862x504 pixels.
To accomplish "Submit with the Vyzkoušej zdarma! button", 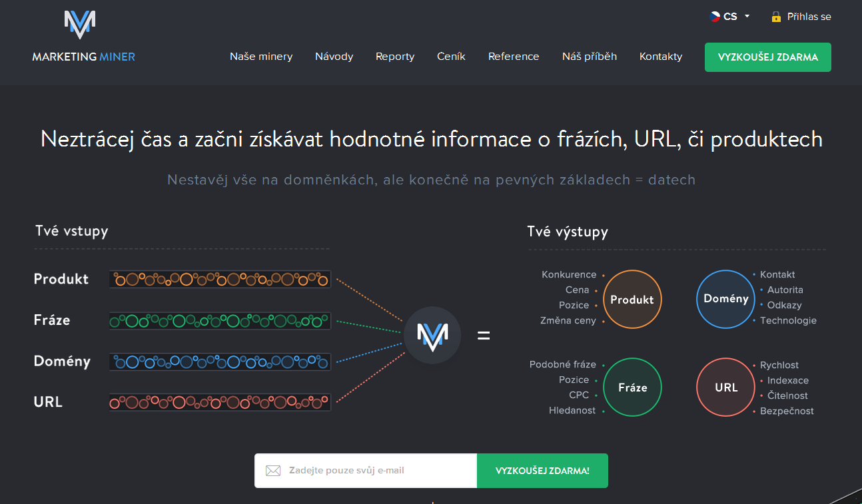I will (x=542, y=471).
